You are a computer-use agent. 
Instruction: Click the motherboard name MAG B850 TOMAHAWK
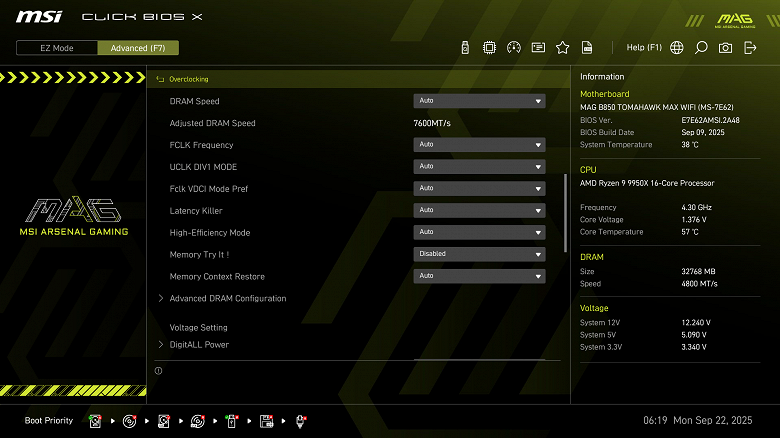(657, 107)
